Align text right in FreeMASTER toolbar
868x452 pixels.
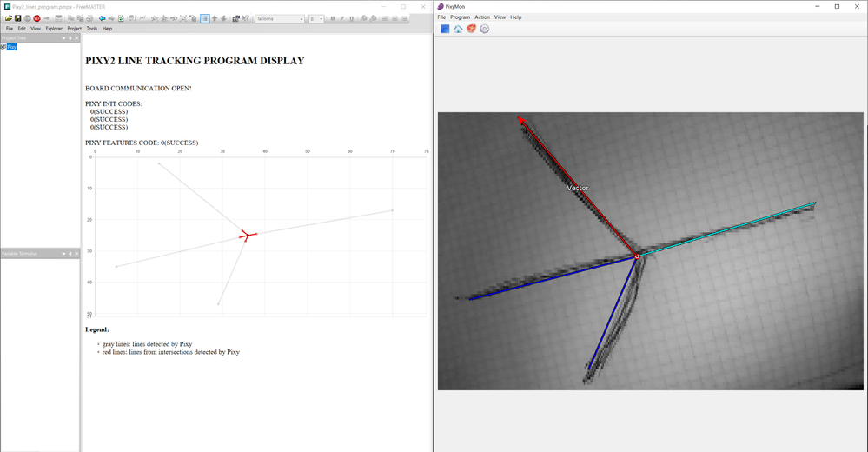point(404,18)
